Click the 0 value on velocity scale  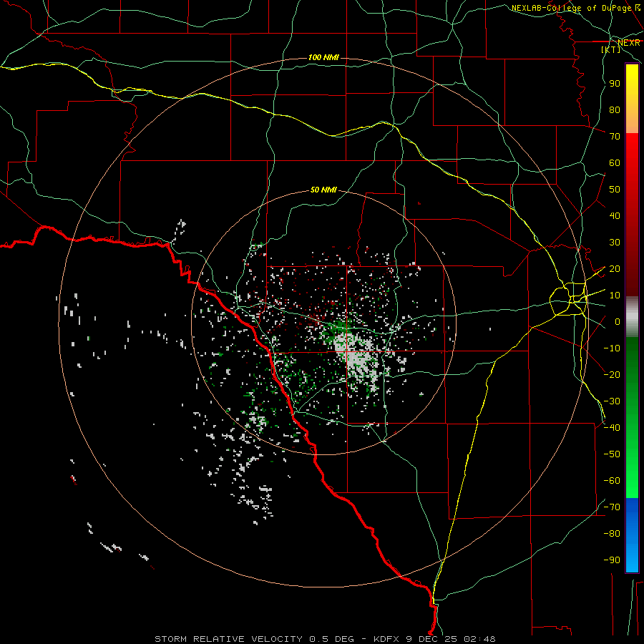pyautogui.click(x=618, y=322)
